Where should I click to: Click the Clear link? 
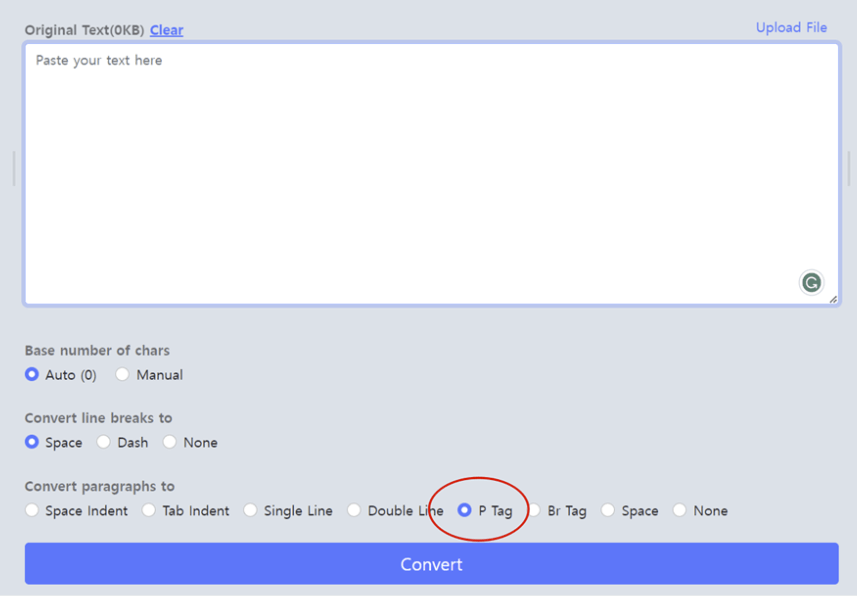(166, 30)
